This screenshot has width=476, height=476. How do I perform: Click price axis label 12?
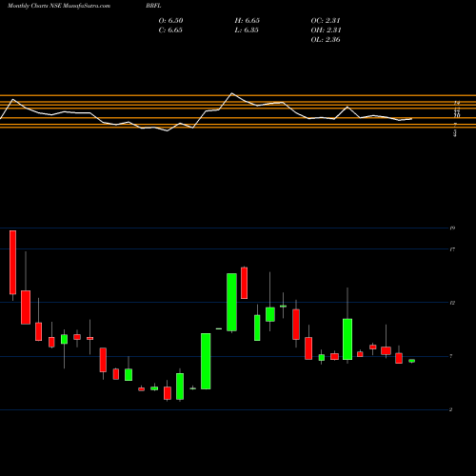[452, 303]
